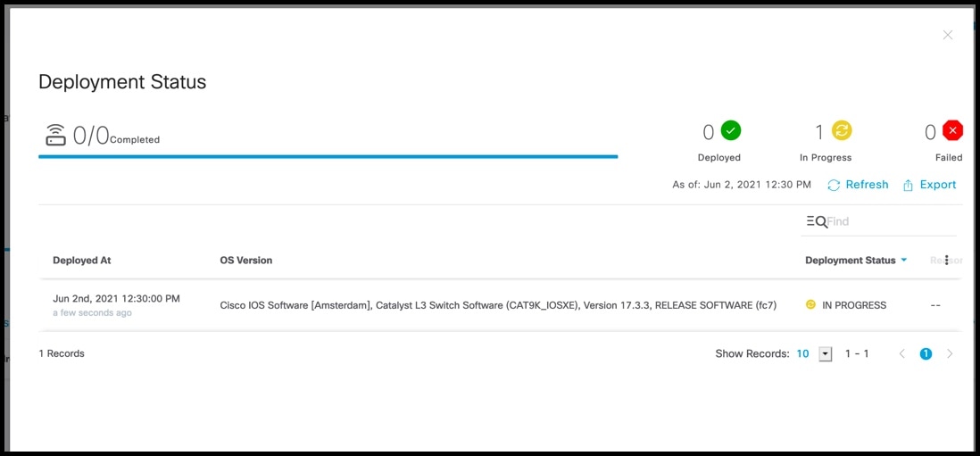
Task: Select page 1 in pagination
Action: tap(926, 353)
